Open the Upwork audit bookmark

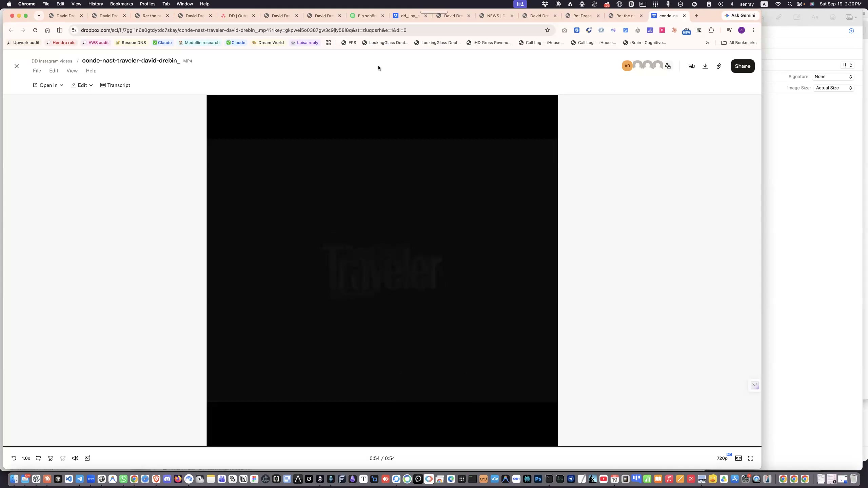pyautogui.click(x=23, y=43)
